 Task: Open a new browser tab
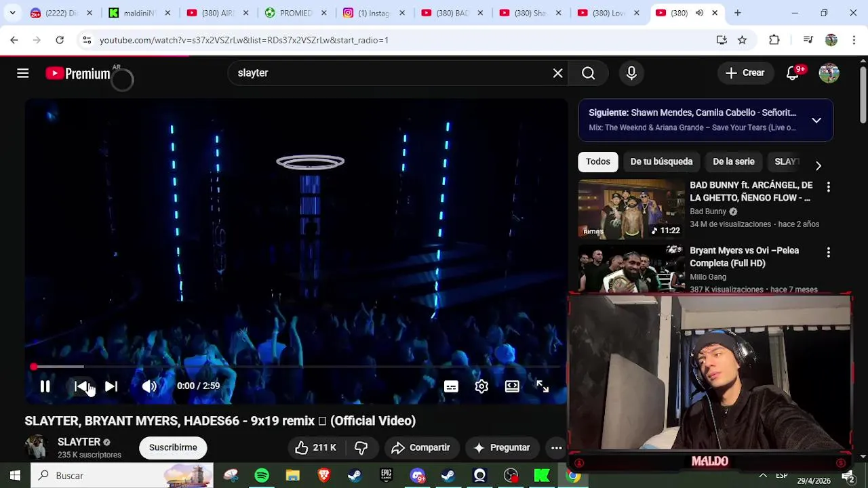[737, 13]
